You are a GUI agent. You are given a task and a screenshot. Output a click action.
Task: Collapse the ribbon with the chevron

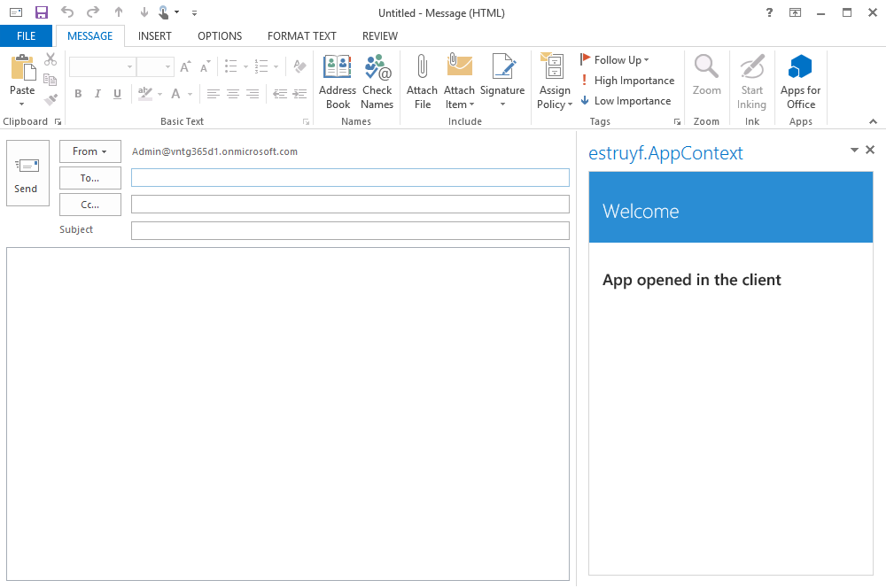click(x=873, y=121)
